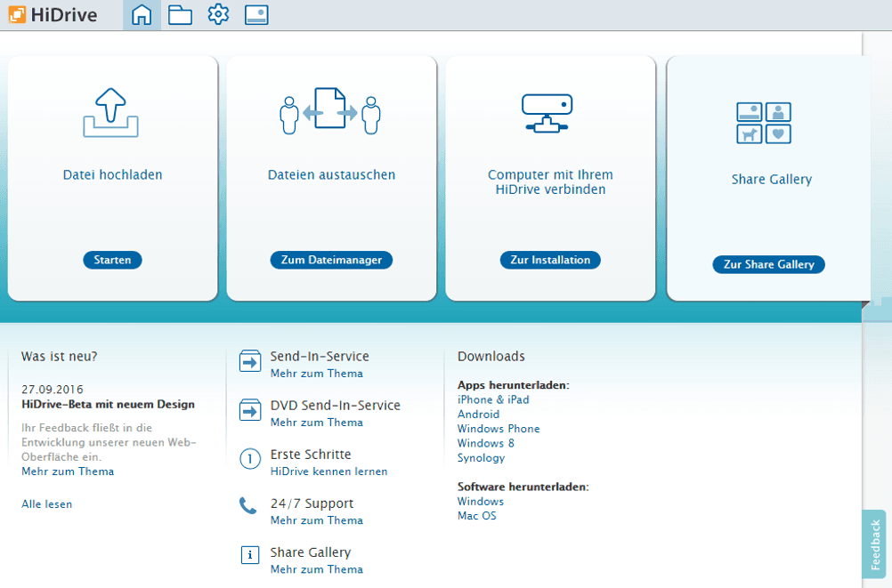The height and width of the screenshot is (588, 892).
Task: Download the iPhone & iPad app
Action: (x=493, y=399)
